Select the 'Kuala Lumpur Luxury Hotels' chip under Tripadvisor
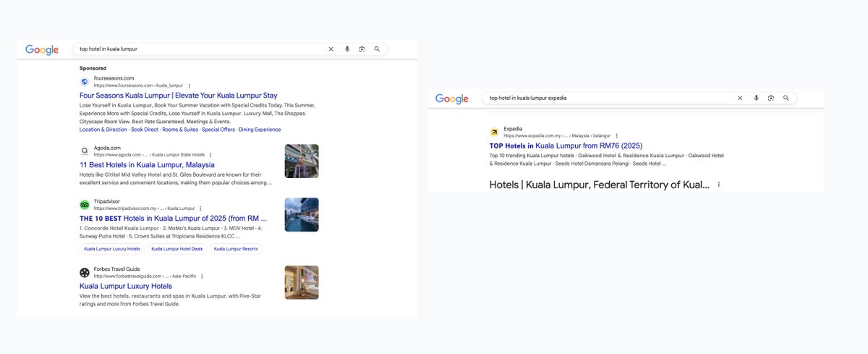Screen dimensions: 868x354 (x=112, y=249)
